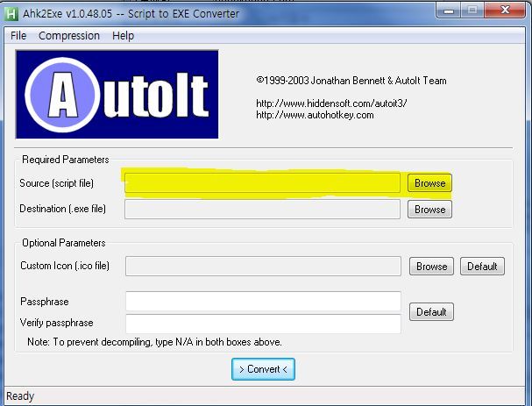Click the www.autohotkey.com URL text
This screenshot has width=532, height=406.
pos(315,115)
